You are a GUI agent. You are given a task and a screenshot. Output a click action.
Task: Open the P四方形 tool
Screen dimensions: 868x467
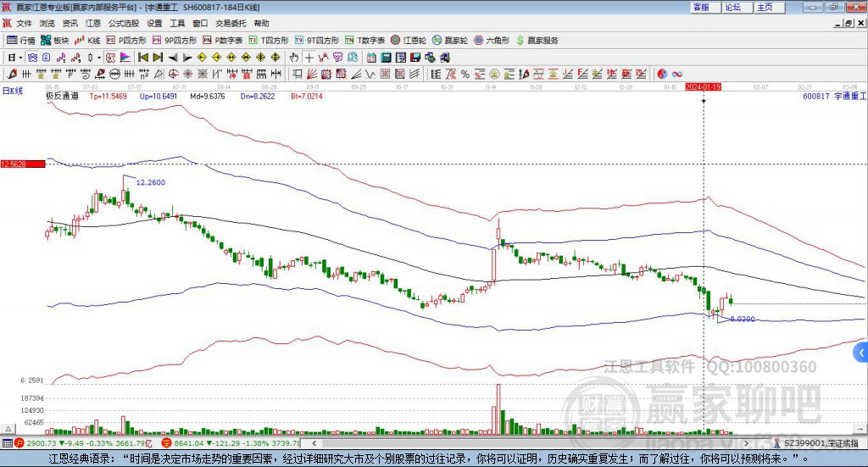click(126, 41)
